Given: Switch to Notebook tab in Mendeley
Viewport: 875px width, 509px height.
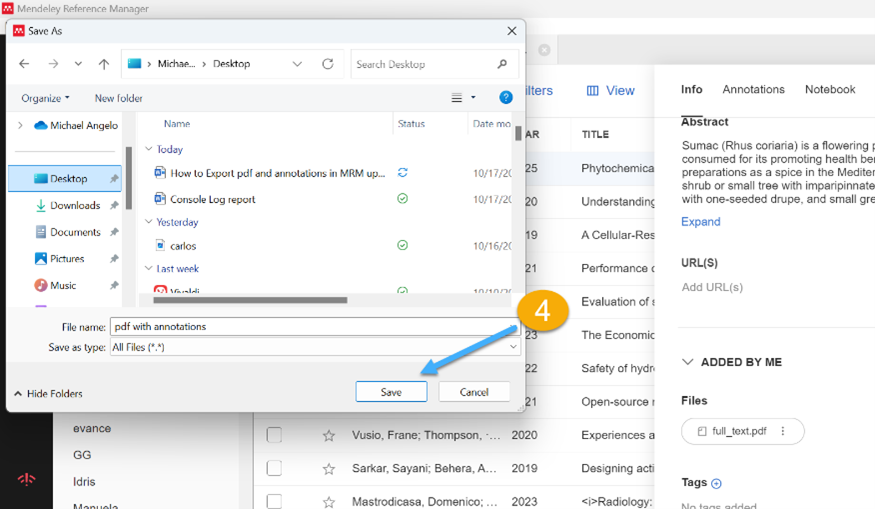Looking at the screenshot, I should tap(830, 89).
